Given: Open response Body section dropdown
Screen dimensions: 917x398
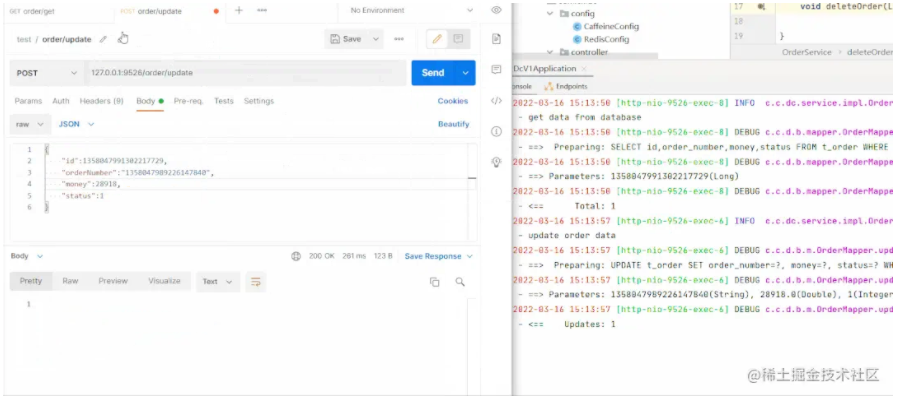Looking at the screenshot, I should [x=26, y=256].
